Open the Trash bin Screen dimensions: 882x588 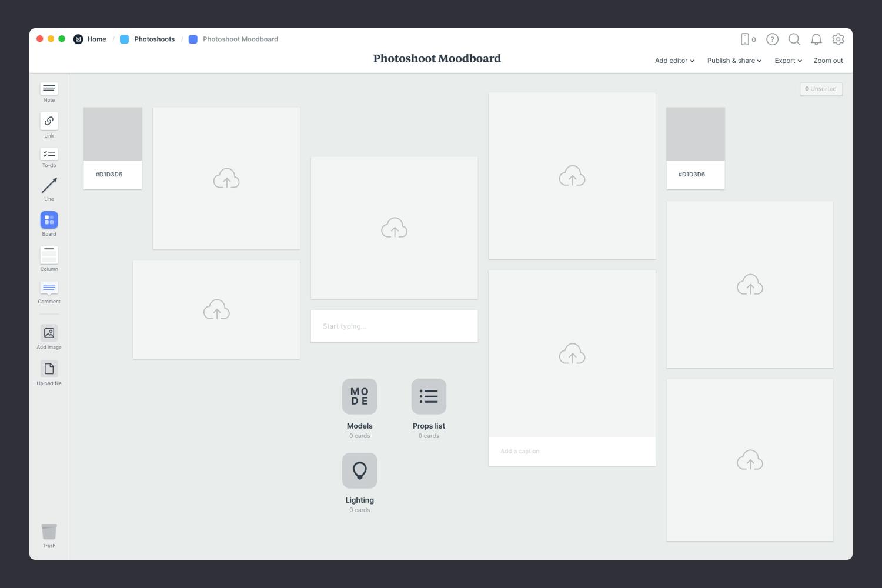49,532
